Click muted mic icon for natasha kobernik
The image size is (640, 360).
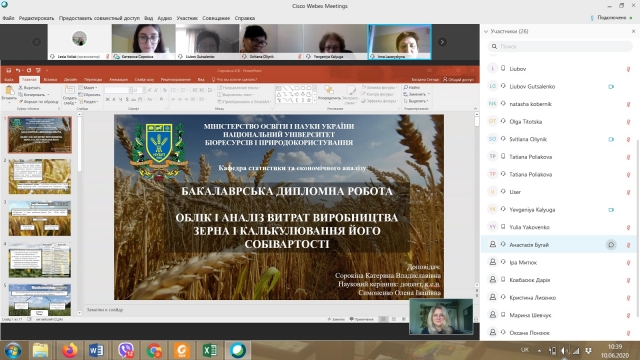629,104
